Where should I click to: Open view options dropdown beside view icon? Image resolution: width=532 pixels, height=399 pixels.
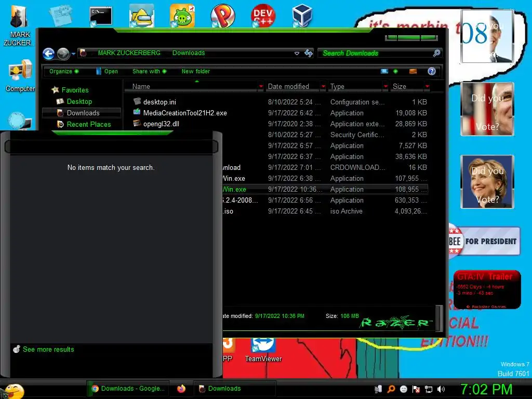(x=395, y=71)
